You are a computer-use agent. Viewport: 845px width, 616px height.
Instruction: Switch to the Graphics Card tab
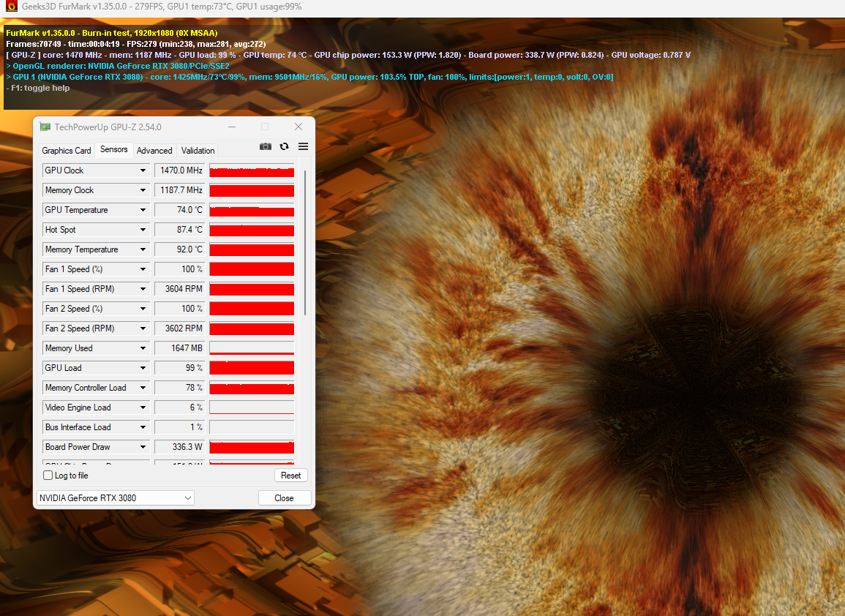(67, 151)
